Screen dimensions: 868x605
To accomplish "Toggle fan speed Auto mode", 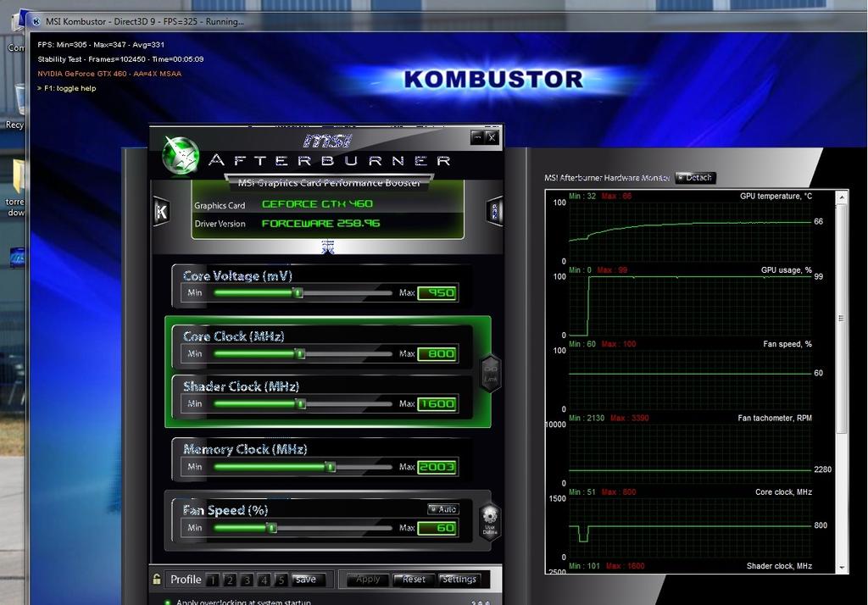I will (443, 508).
